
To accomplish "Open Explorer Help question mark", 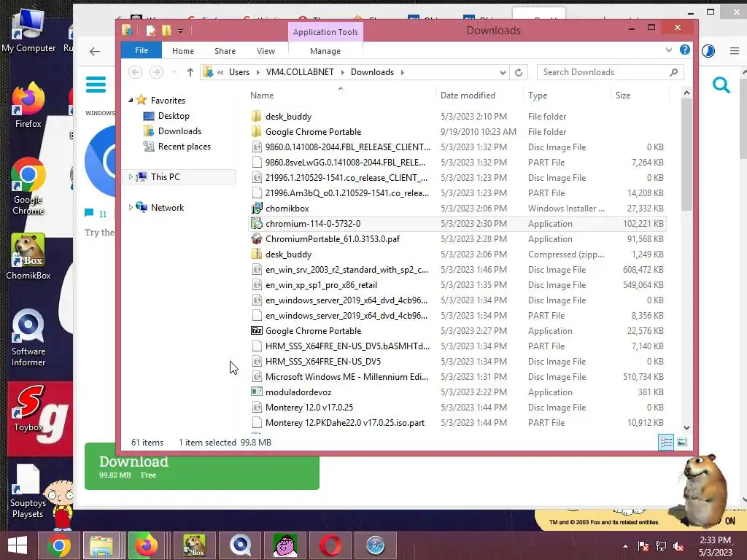I will (x=684, y=50).
